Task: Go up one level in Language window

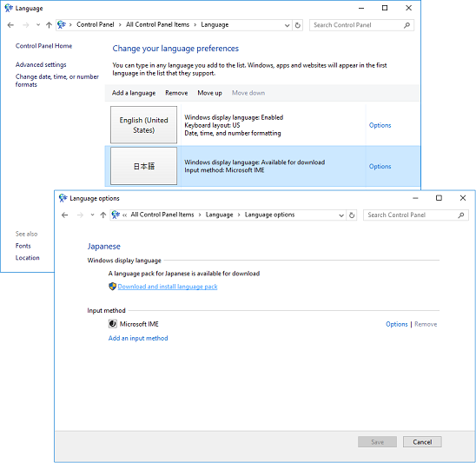Action: (49, 25)
